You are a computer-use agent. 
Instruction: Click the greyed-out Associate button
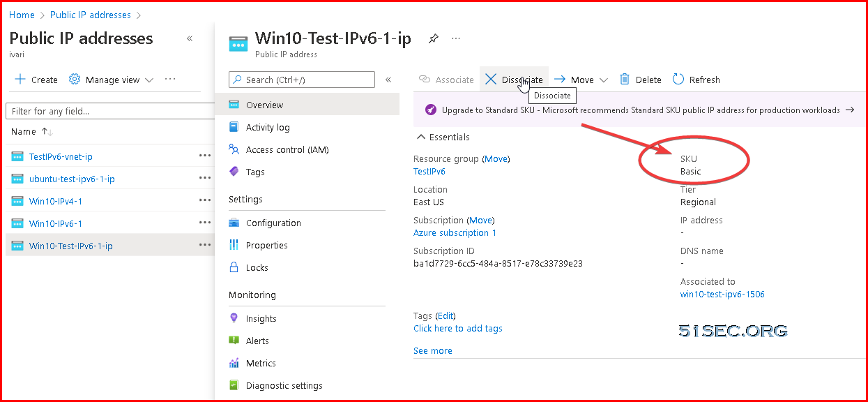(446, 80)
